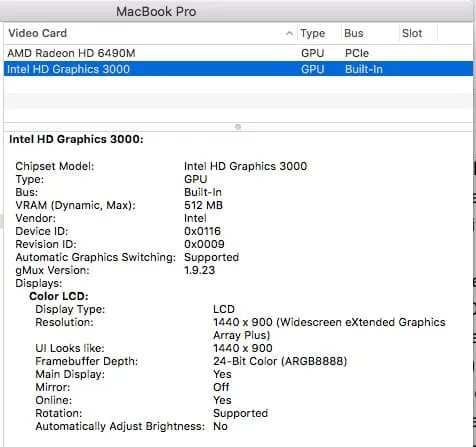
Task: Click the Main Display label
Action: [x=70, y=374]
